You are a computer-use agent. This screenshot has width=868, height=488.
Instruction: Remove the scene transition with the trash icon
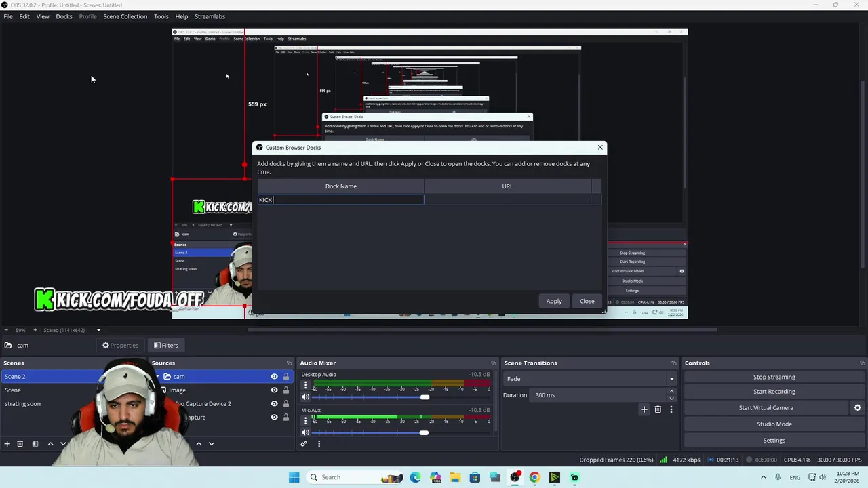click(x=658, y=409)
